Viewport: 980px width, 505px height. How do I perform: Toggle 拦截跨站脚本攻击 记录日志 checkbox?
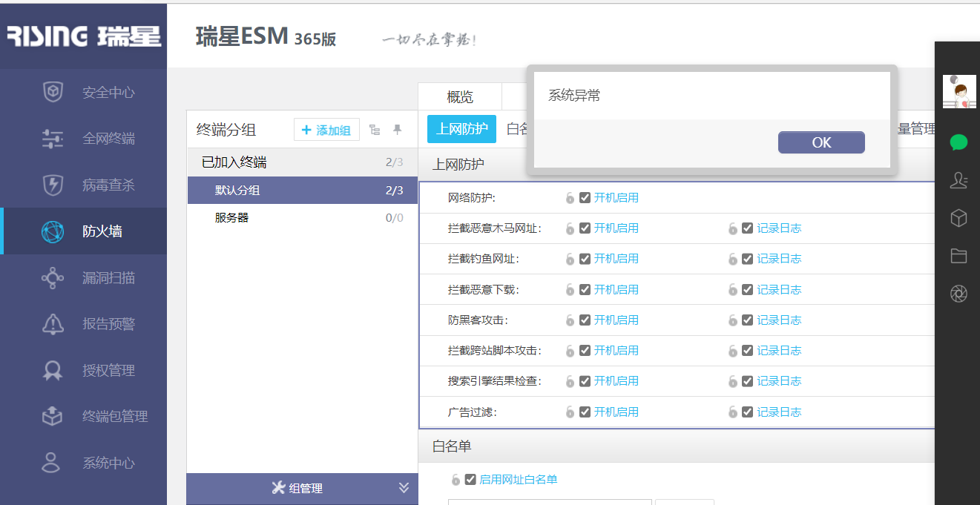(x=748, y=351)
